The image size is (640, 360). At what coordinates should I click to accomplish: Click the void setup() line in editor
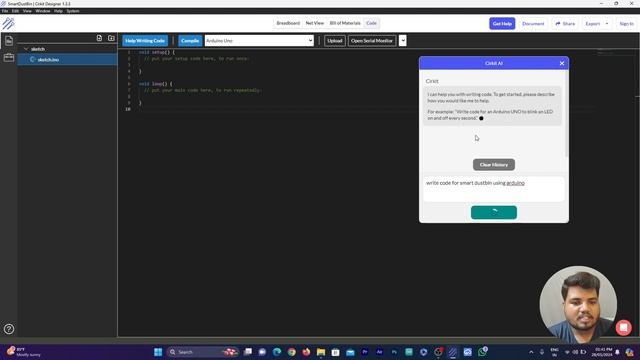pos(157,52)
